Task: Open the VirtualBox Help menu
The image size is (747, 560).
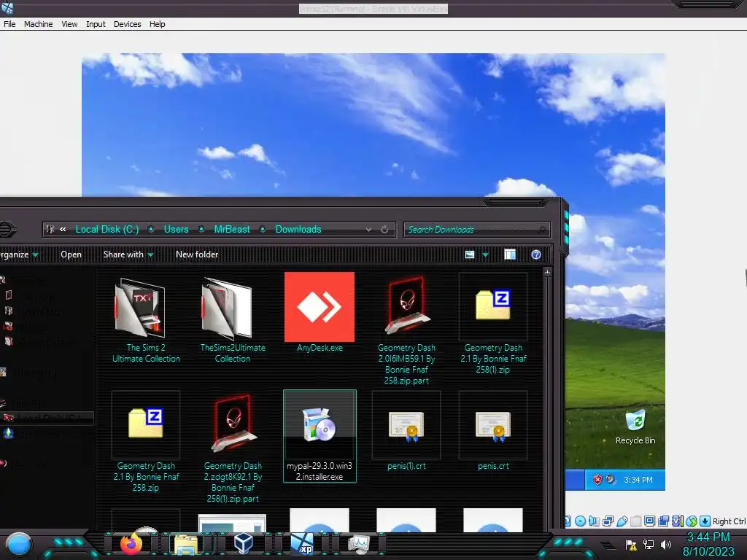Action: (158, 24)
